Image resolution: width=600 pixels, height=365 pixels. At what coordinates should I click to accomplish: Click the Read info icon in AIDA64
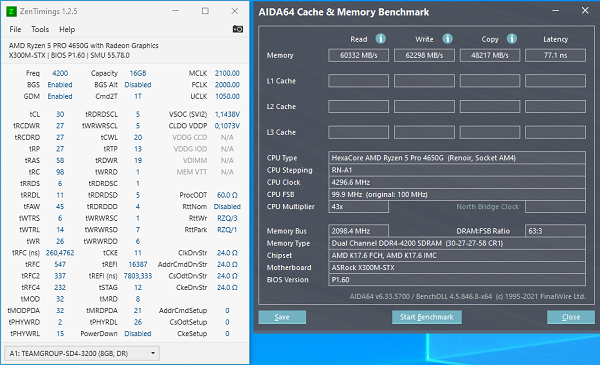pos(380,39)
